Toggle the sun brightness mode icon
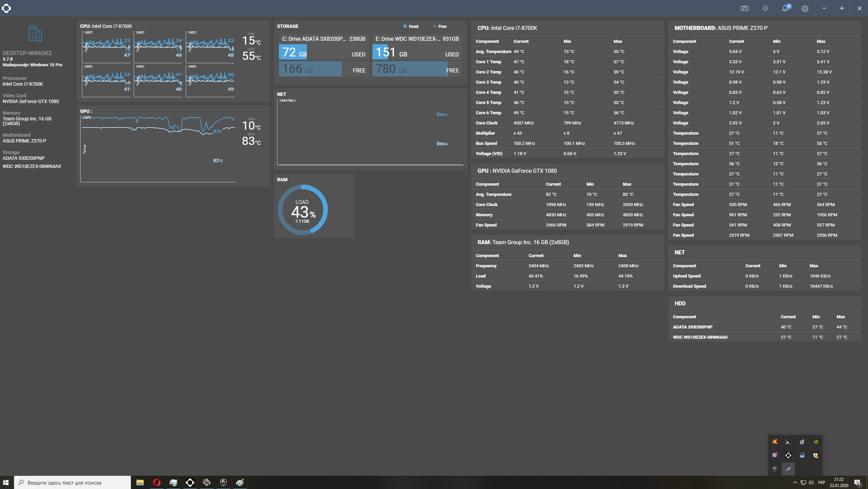 coord(765,8)
